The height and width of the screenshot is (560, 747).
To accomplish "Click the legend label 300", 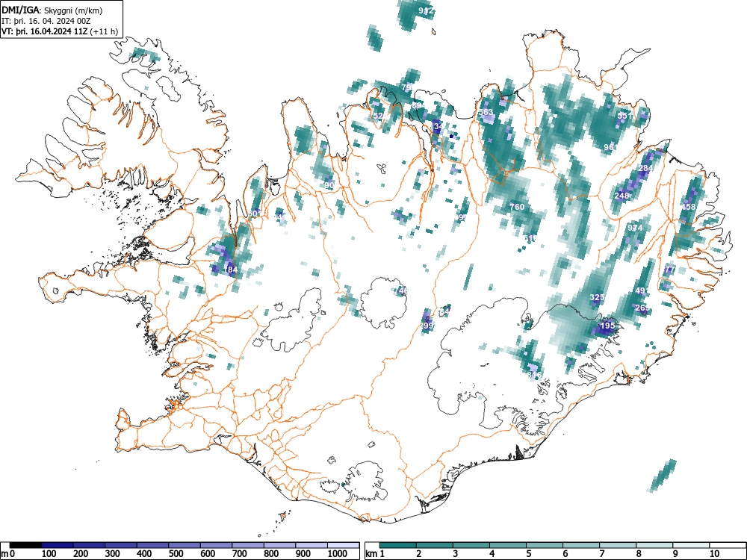I will (112, 554).
